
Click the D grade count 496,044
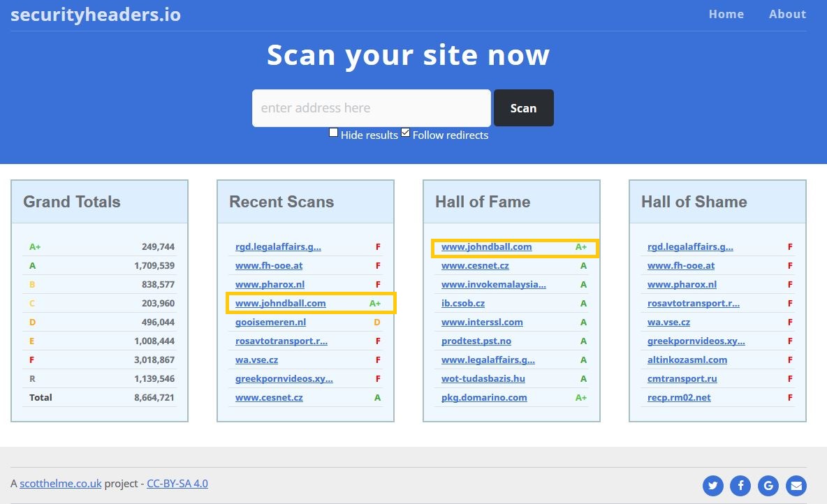158,322
